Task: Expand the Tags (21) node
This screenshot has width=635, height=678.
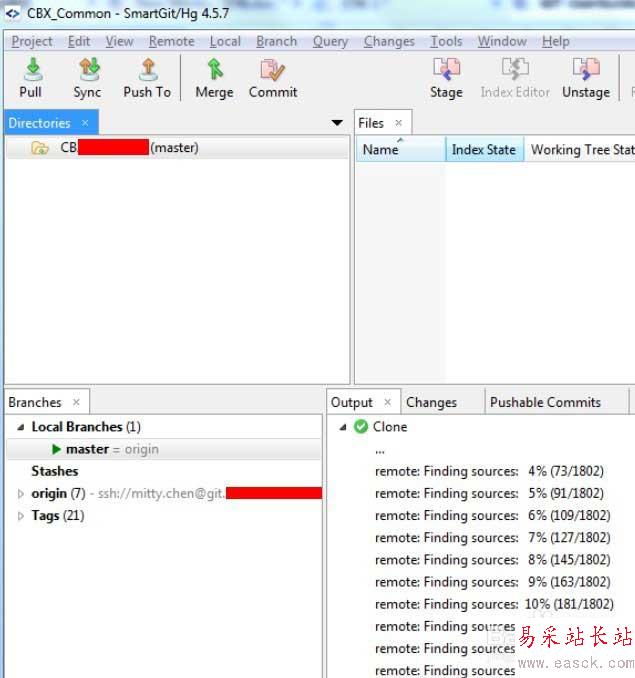Action: pos(20,516)
